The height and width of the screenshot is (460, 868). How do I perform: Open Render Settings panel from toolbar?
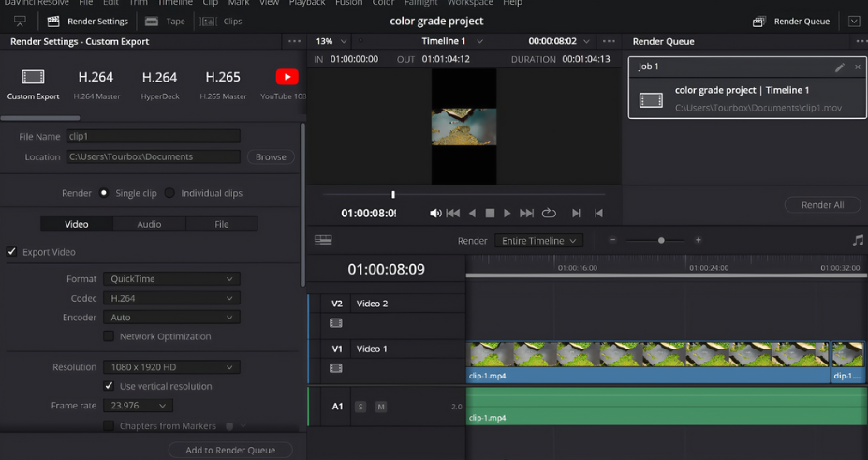(x=87, y=22)
